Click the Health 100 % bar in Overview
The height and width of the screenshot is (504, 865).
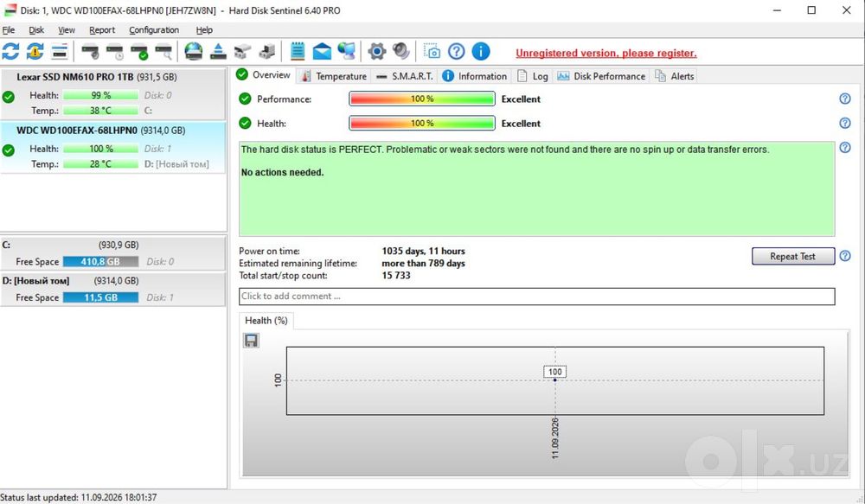click(422, 123)
